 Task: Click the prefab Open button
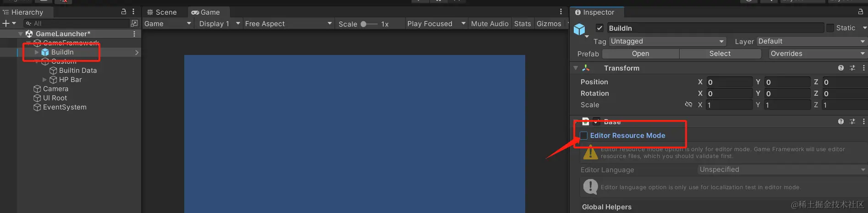(640, 54)
